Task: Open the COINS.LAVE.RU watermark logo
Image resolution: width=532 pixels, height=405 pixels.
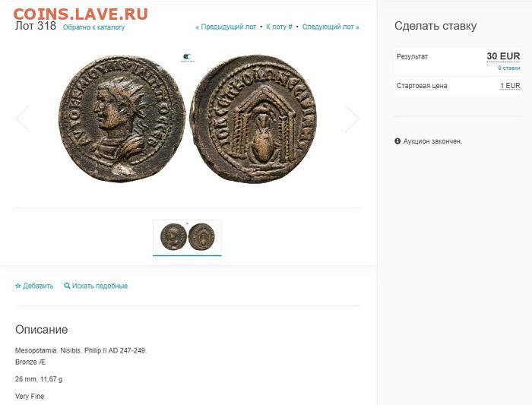Action: tap(81, 14)
